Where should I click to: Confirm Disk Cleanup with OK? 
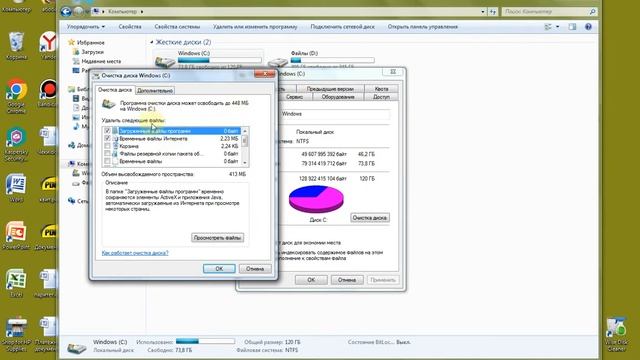point(219,269)
